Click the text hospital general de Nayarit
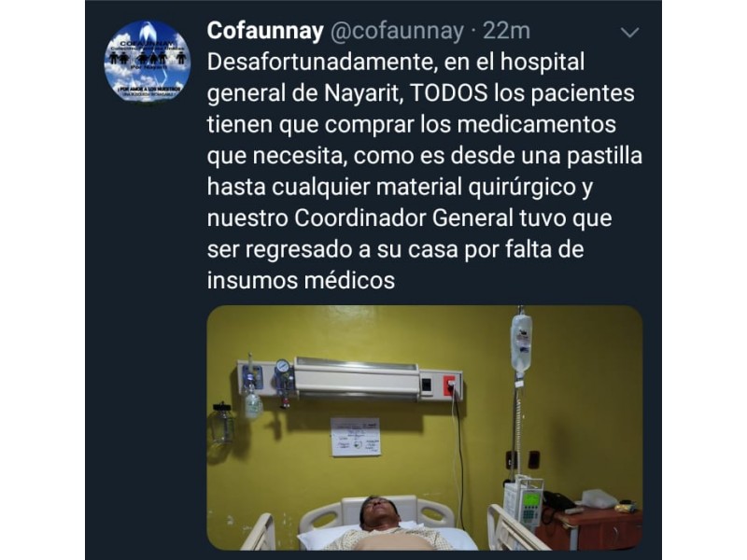The height and width of the screenshot is (560, 747). coord(396,77)
